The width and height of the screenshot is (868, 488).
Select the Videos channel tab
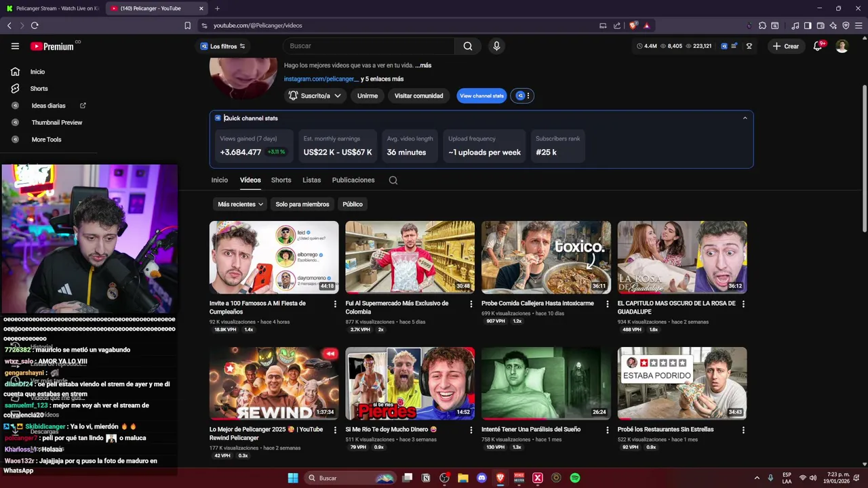(x=250, y=180)
